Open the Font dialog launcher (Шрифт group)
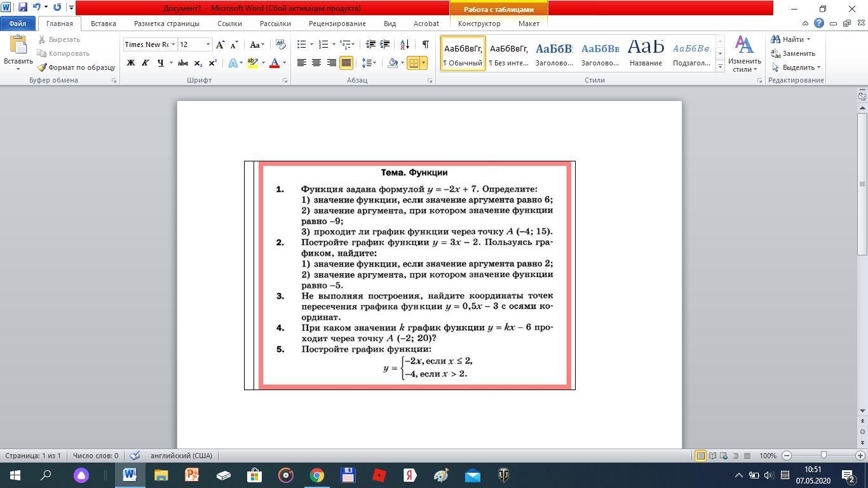The image size is (868, 488). [285, 81]
